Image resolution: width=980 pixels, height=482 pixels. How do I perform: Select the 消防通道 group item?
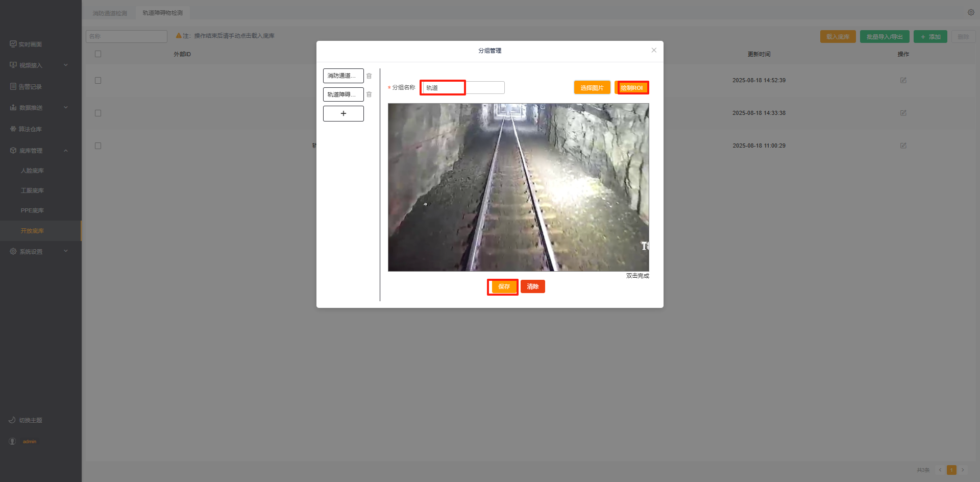[344, 76]
